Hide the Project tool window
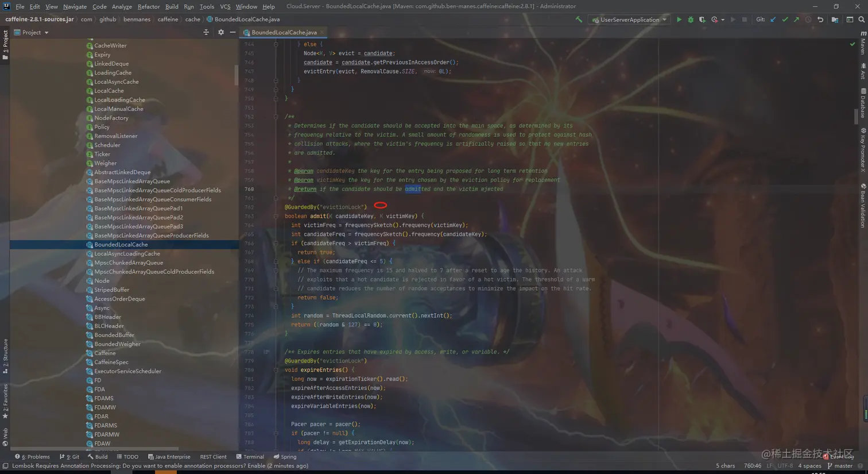 pos(232,32)
